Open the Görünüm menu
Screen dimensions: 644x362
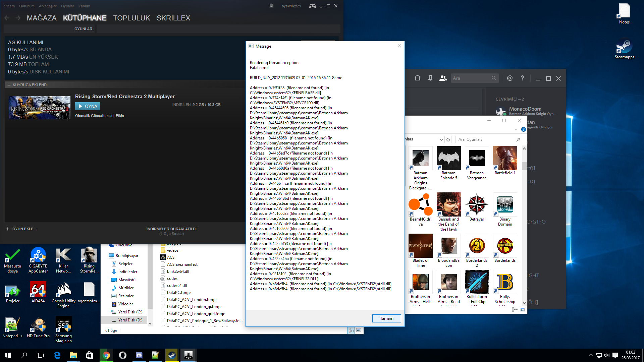point(27,6)
